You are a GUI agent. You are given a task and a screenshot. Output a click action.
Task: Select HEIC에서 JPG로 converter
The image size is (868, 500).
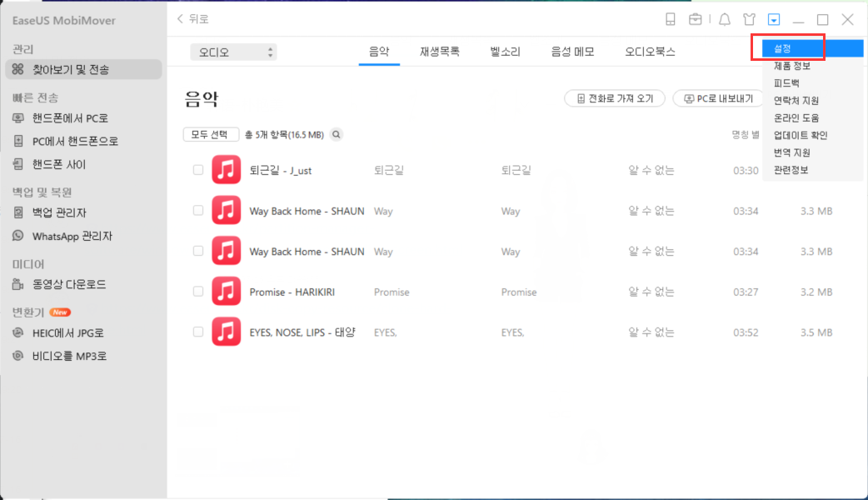(x=69, y=333)
